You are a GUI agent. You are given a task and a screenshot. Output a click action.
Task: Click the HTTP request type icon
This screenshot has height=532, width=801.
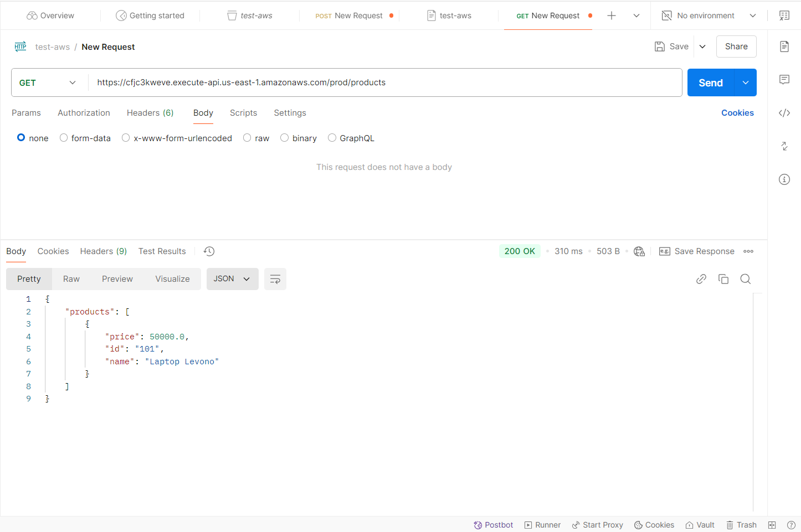20,47
